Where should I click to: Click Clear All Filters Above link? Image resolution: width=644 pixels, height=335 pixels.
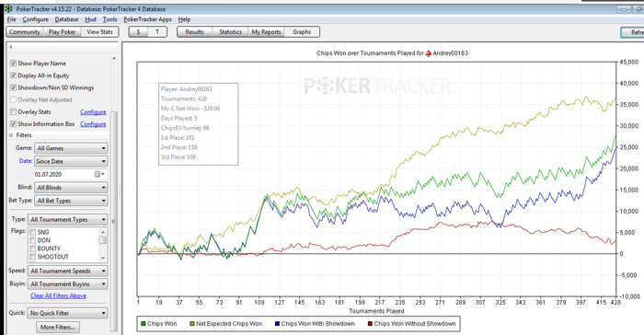[58, 296]
